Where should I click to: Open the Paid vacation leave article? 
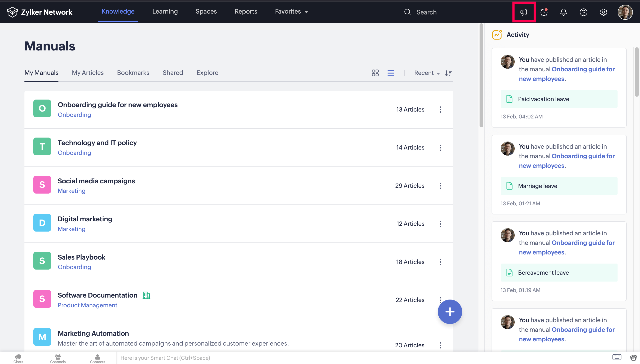point(543,99)
